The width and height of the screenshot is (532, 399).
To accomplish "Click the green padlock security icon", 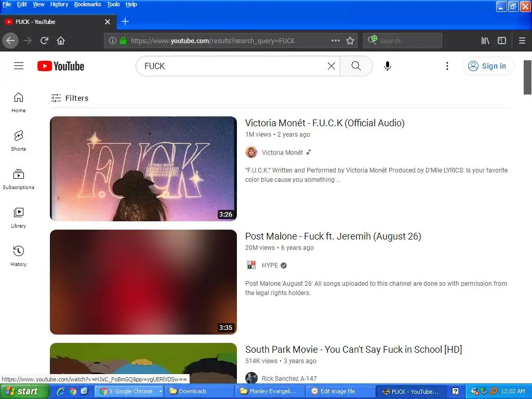I will click(123, 41).
